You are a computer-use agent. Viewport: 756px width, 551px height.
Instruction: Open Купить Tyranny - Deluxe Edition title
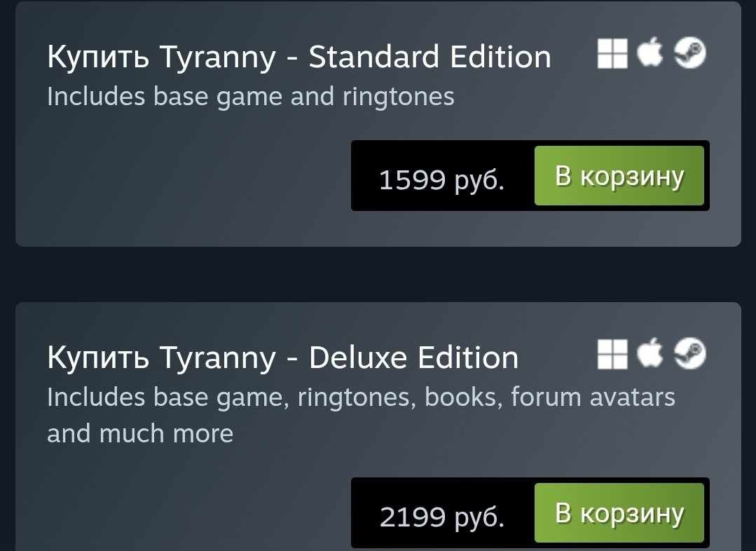point(282,358)
